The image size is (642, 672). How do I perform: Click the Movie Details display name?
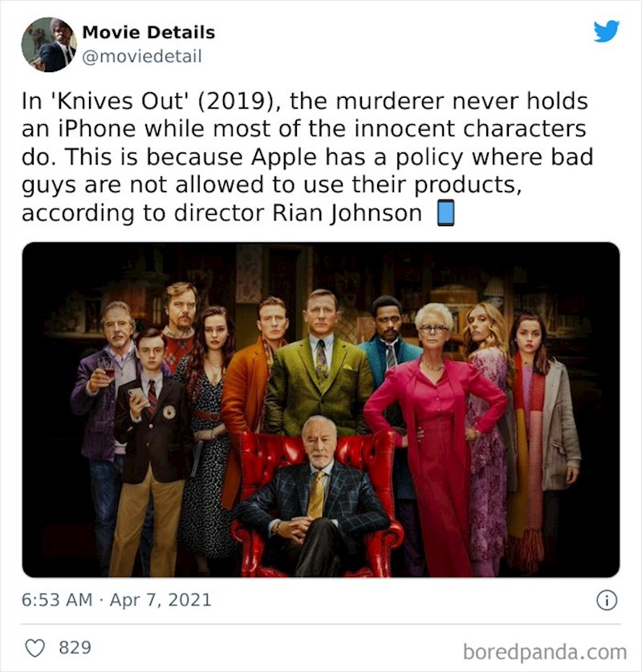[x=148, y=32]
